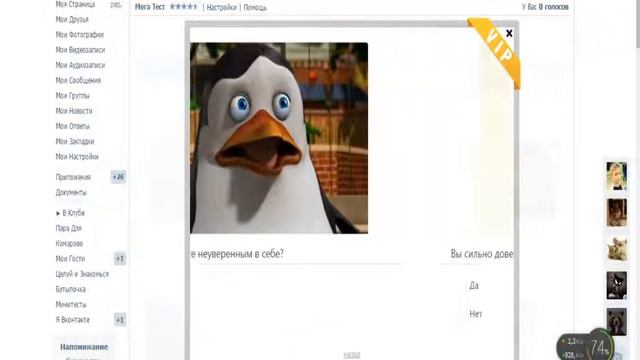Click the penguin picture in the test
This screenshot has width=640, height=360.
coord(279,138)
